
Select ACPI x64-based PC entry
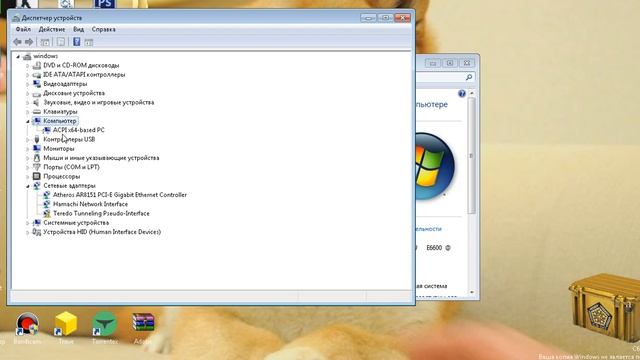point(79,130)
